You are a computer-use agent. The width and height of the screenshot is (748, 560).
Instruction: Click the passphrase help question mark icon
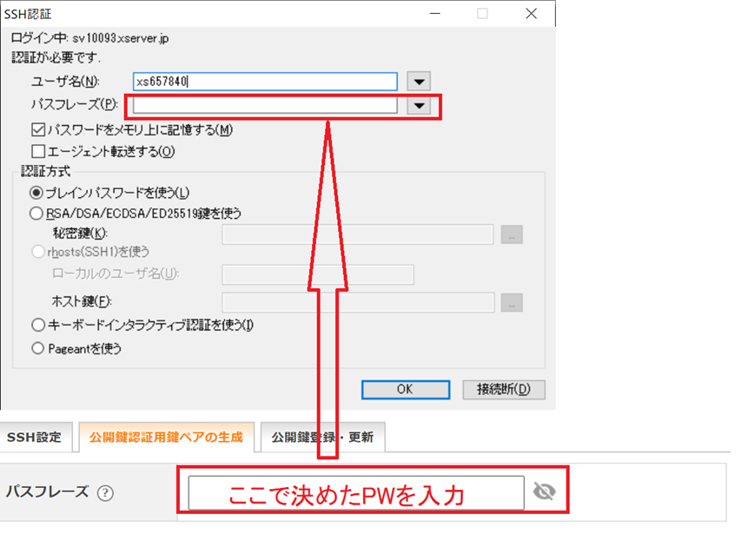point(106,492)
